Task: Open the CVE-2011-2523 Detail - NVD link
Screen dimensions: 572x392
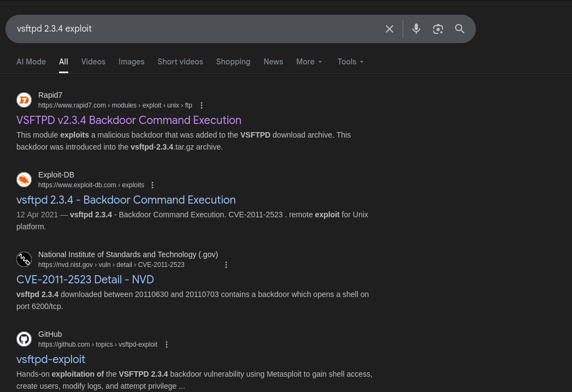Action: pos(85,280)
